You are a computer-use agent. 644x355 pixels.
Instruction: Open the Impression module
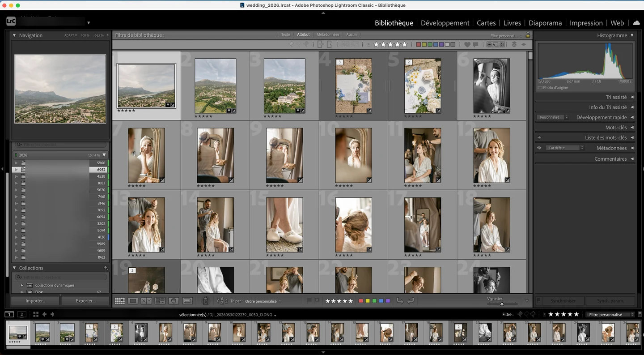(586, 23)
